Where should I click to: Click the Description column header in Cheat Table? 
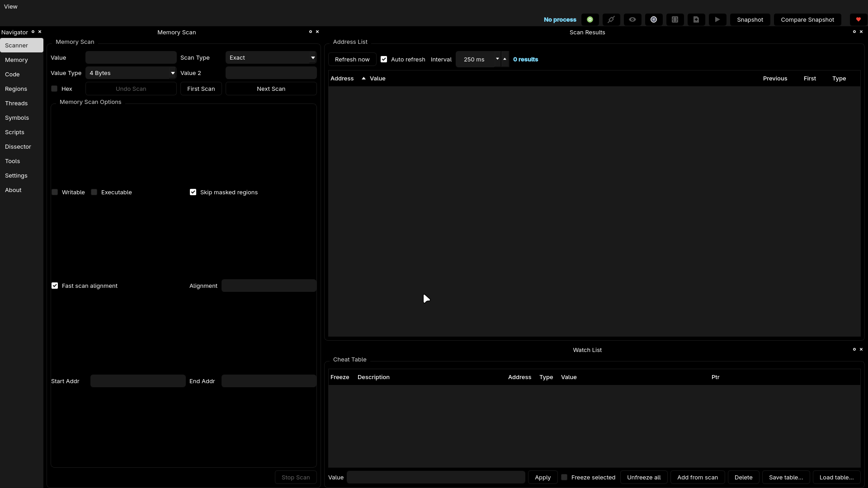373,377
